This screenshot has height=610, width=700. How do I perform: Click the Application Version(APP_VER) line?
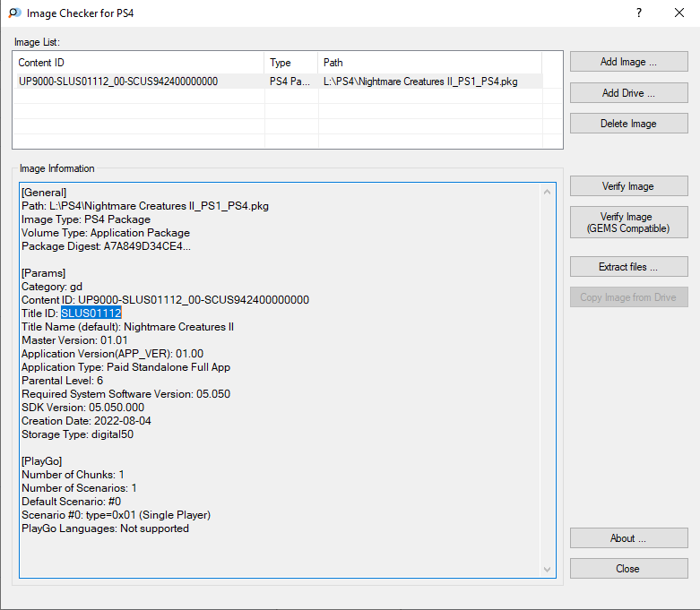(x=113, y=354)
